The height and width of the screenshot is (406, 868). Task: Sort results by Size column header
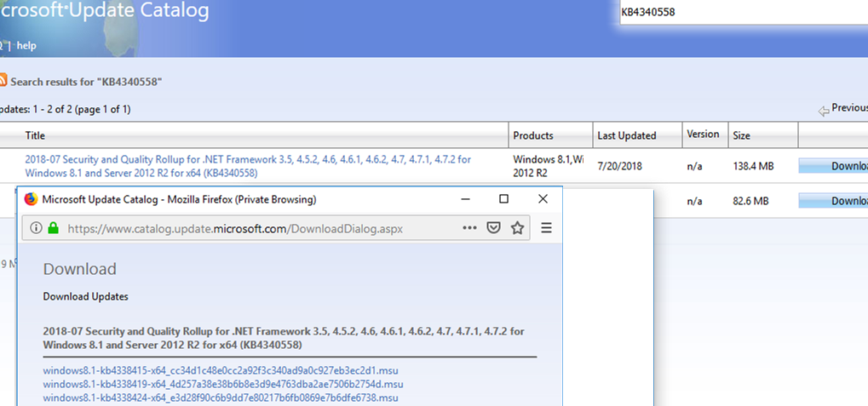[x=741, y=135]
